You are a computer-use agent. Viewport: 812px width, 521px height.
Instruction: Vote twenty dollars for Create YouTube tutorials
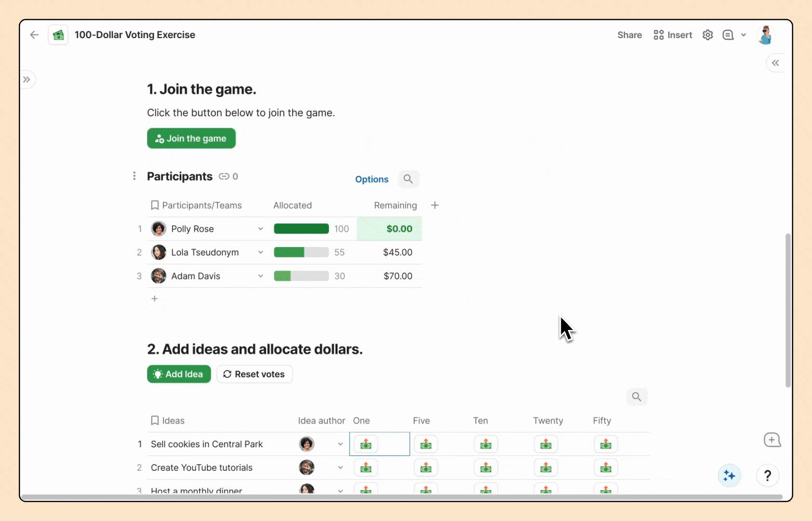546,468
